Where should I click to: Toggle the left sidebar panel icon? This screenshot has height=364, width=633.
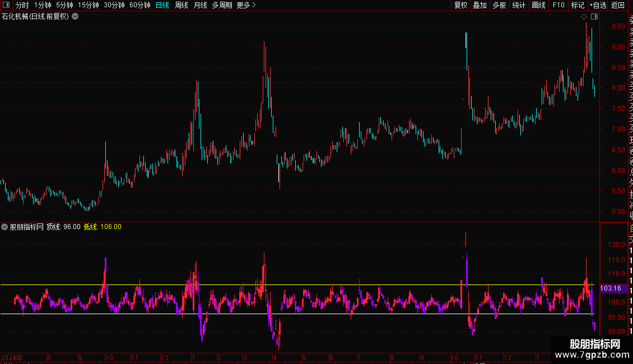click(x=6, y=5)
